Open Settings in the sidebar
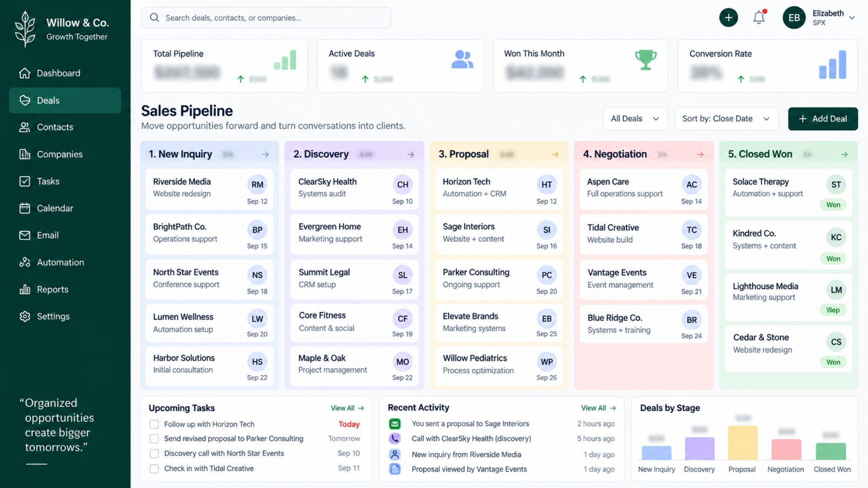Screen dimensions: 868x488 click(65, 317)
